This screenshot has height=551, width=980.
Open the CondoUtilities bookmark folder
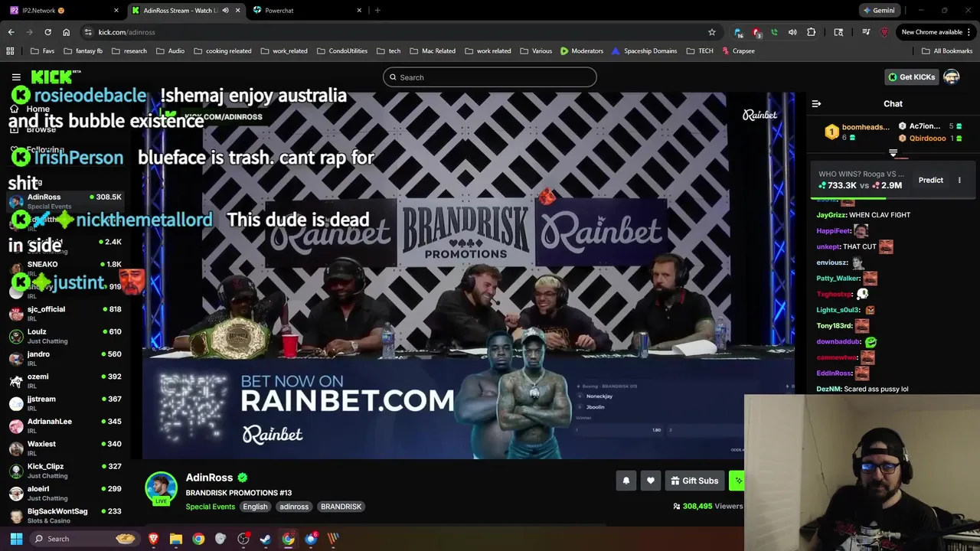pos(341,51)
